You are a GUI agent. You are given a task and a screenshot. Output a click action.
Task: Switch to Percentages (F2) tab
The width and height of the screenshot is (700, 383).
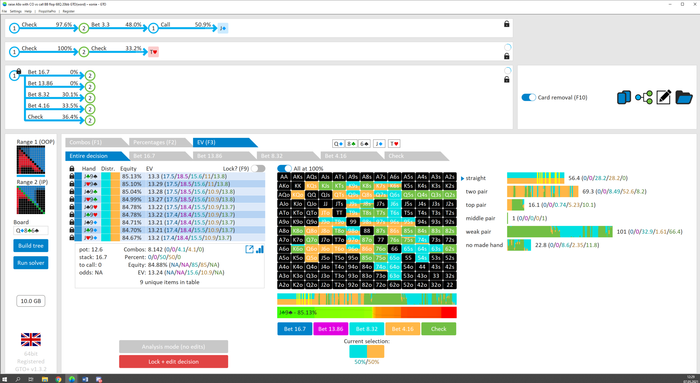point(159,142)
